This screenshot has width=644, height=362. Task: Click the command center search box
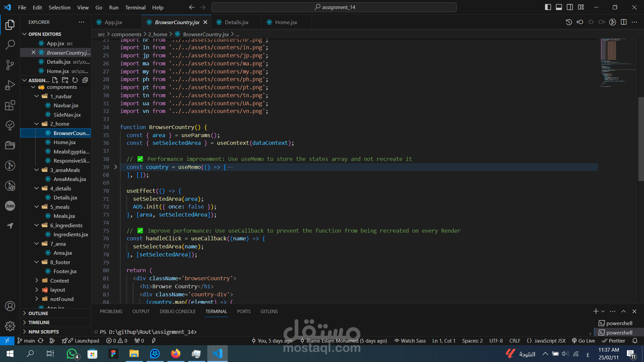click(334, 7)
